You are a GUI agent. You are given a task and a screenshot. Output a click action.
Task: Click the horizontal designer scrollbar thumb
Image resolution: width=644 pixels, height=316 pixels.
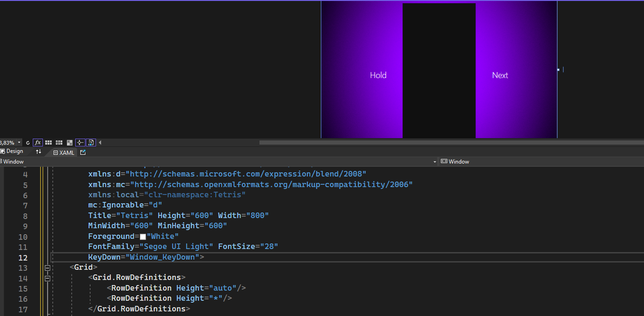(x=451, y=142)
